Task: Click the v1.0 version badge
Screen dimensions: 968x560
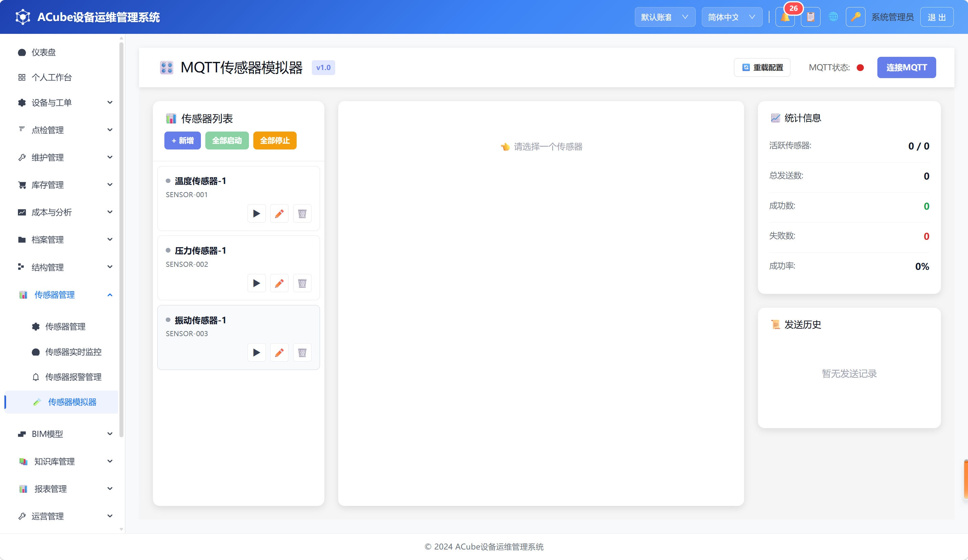Action: (323, 68)
